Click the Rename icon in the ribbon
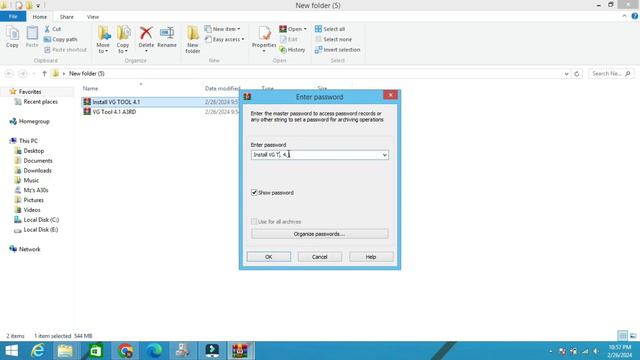 [167, 37]
